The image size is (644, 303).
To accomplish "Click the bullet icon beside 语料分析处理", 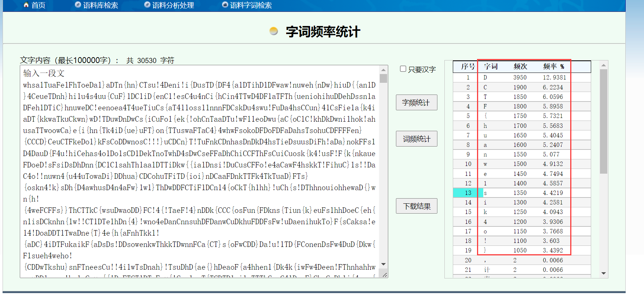I will [147, 5].
